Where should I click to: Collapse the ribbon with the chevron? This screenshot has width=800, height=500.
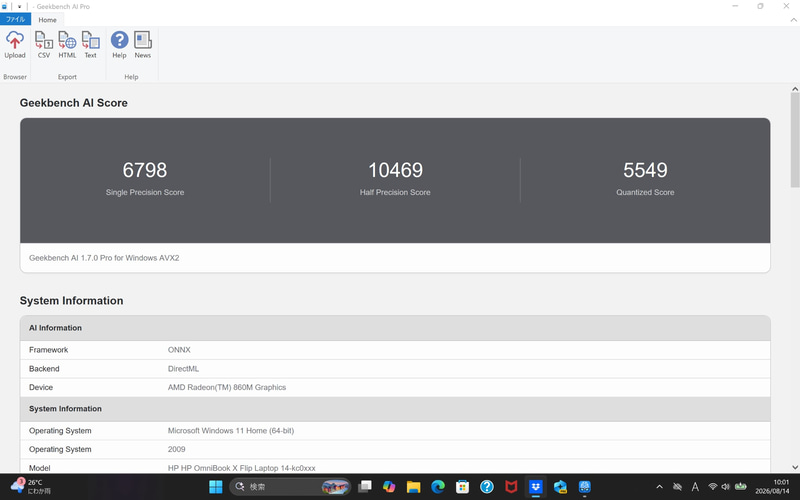point(793,20)
